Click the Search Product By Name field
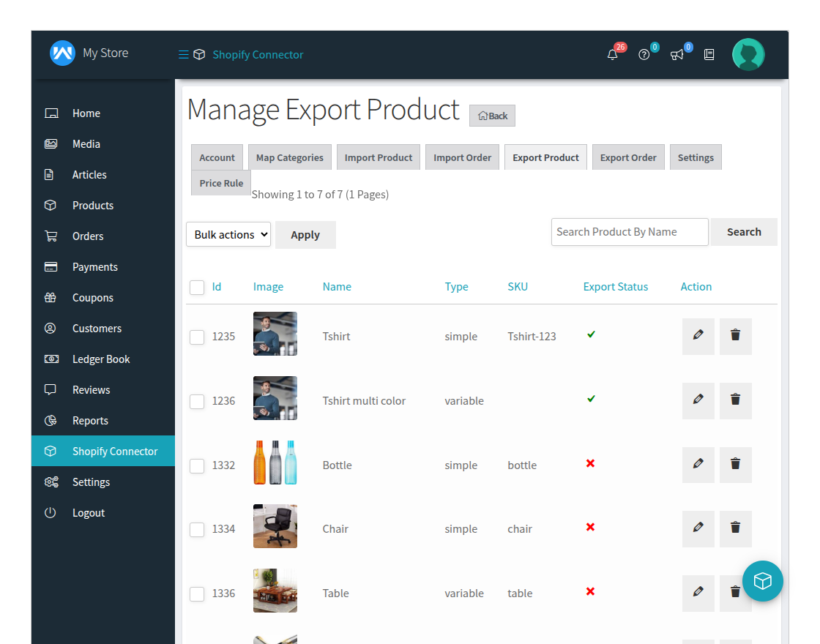Image resolution: width=820 pixels, height=644 pixels. 630,231
